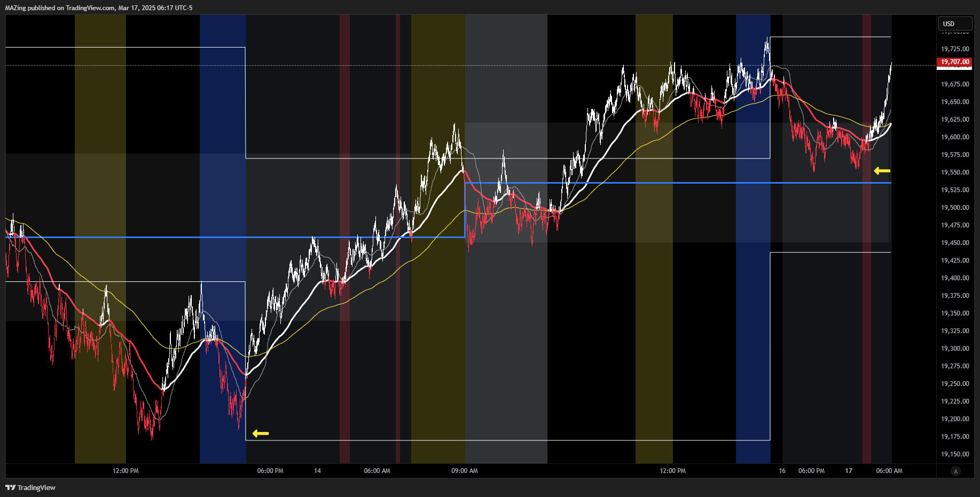Select the 19,350.00 price axis label

pos(955,313)
